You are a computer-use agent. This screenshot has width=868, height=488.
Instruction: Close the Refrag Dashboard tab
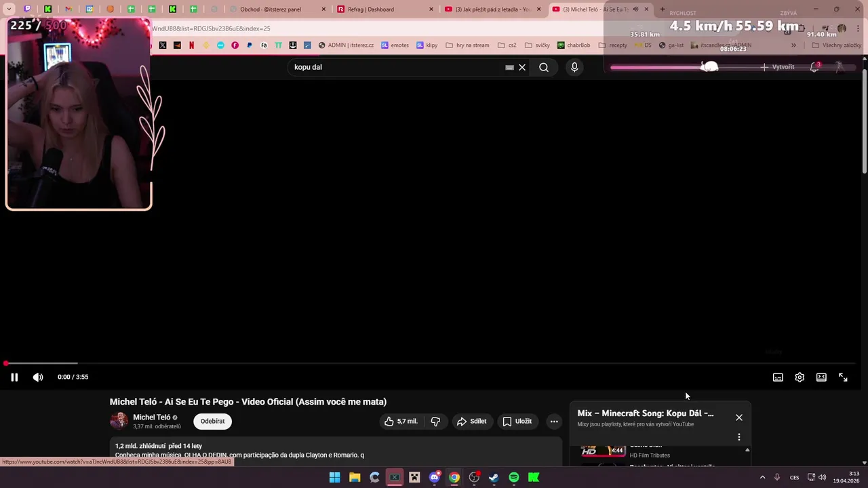(431, 9)
